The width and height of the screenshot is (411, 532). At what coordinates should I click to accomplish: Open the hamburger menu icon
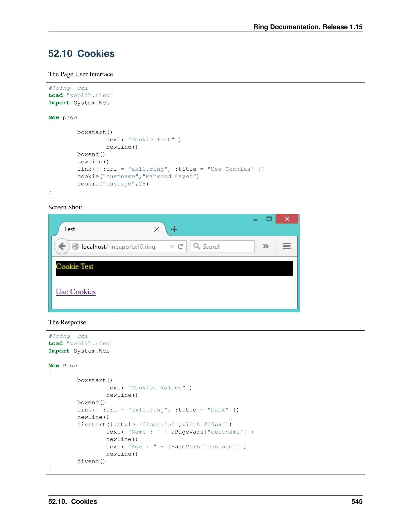click(286, 246)
